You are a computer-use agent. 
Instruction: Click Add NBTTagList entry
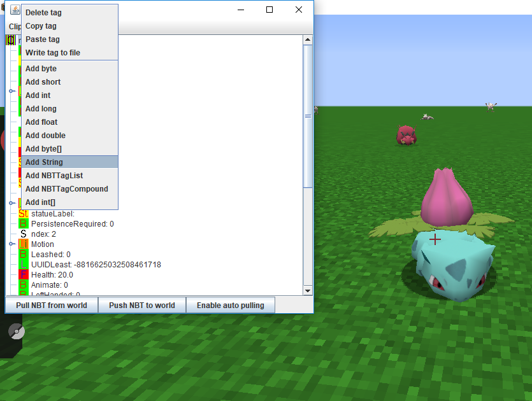pyautogui.click(x=69, y=176)
